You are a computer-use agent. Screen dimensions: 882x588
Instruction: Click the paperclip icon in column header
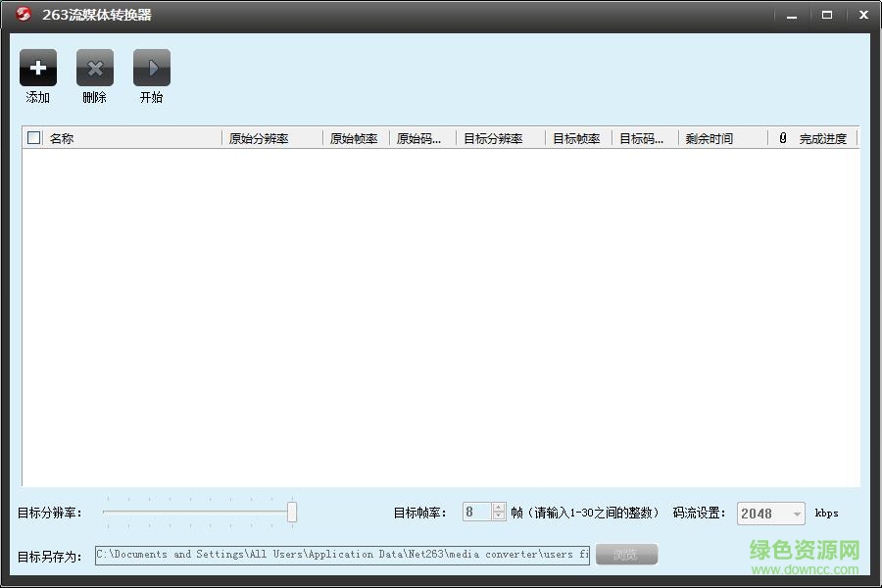coord(781,137)
